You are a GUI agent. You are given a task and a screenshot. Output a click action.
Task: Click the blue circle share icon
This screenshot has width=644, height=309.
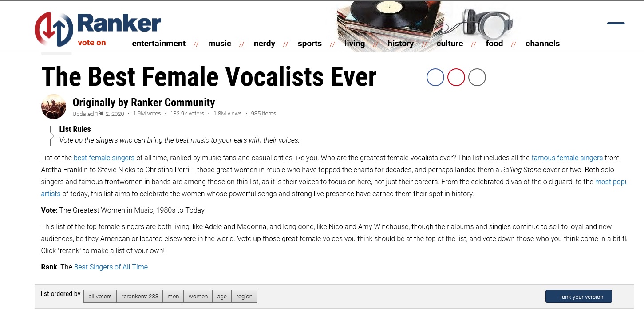435,77
